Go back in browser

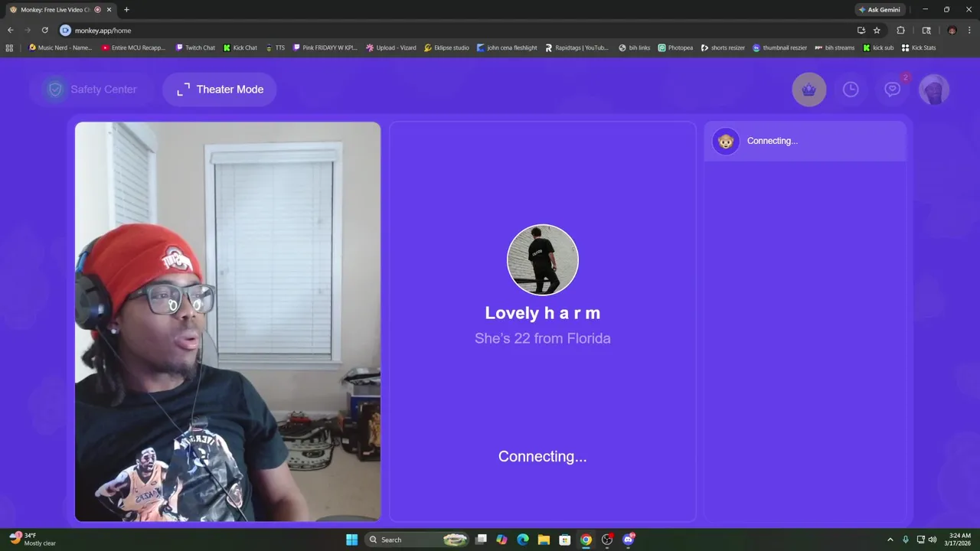(10, 30)
